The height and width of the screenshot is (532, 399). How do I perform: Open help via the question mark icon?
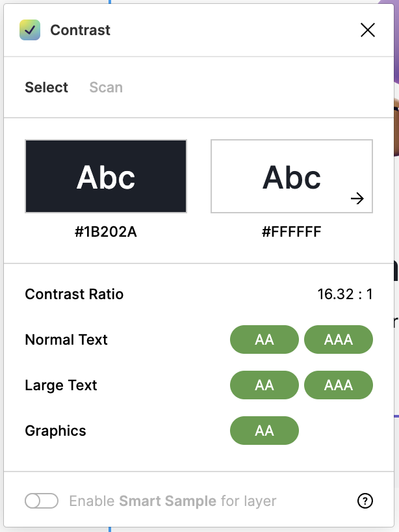pyautogui.click(x=365, y=501)
